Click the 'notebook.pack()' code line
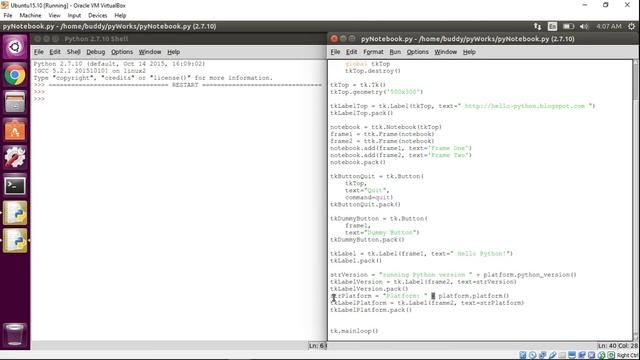The image size is (640, 360). click(x=358, y=162)
